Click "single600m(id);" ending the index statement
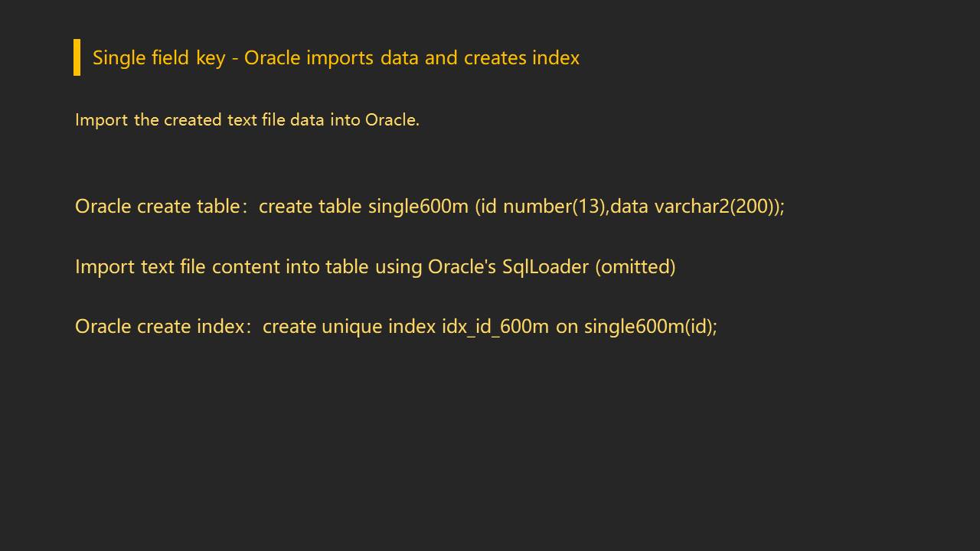 [x=650, y=327]
